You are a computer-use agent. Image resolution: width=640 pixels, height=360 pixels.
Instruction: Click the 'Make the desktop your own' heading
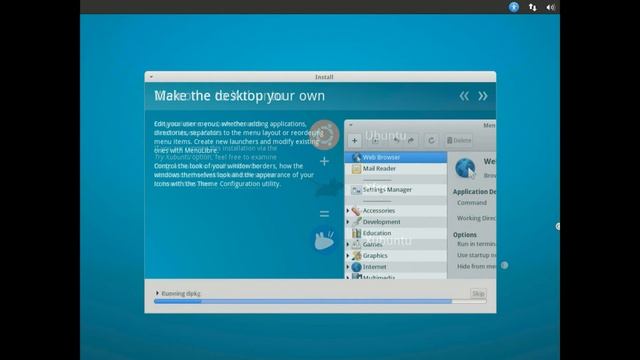[240, 96]
